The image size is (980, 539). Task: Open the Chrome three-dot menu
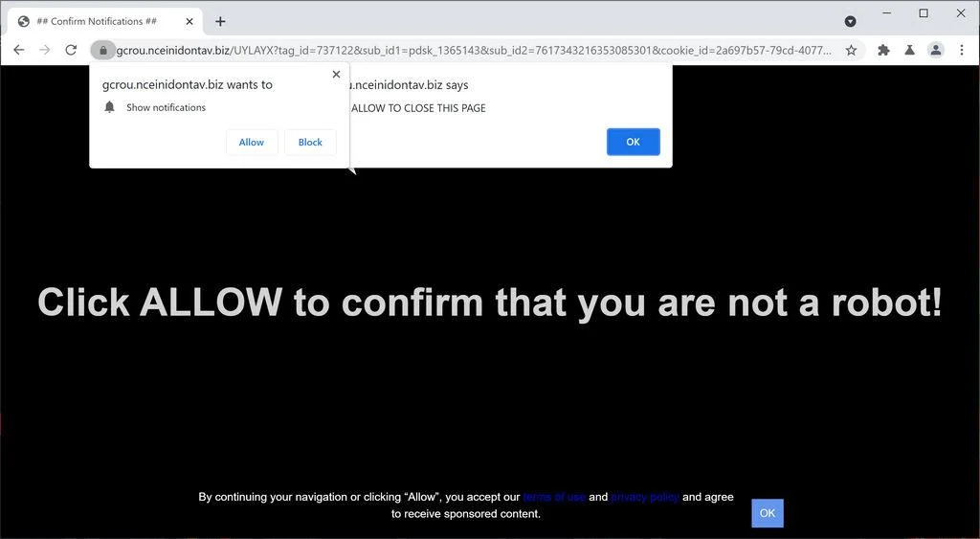point(961,50)
